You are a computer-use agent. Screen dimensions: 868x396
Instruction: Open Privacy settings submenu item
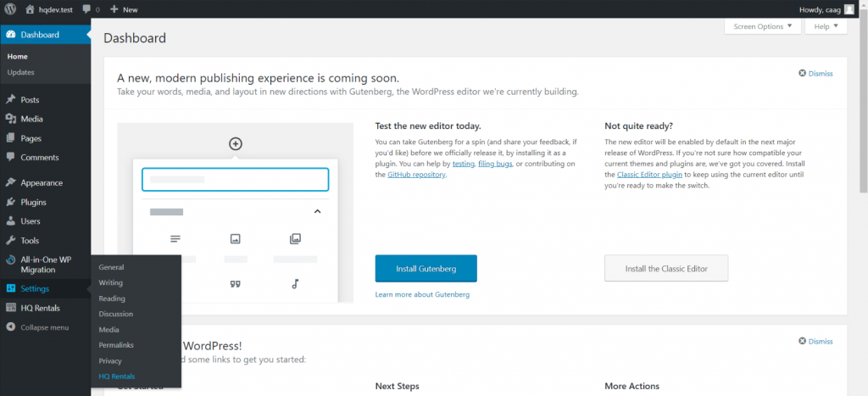(110, 361)
